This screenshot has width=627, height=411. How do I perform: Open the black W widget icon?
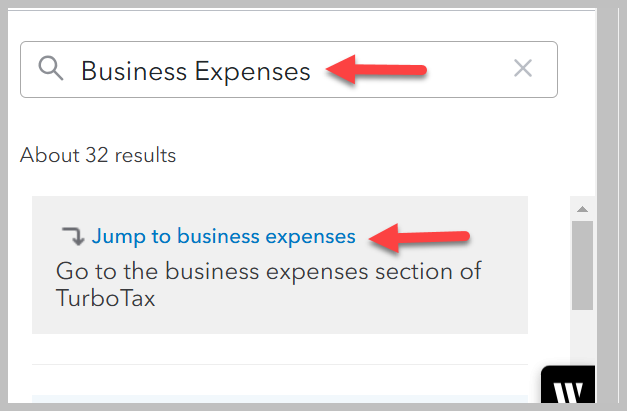pos(568,385)
